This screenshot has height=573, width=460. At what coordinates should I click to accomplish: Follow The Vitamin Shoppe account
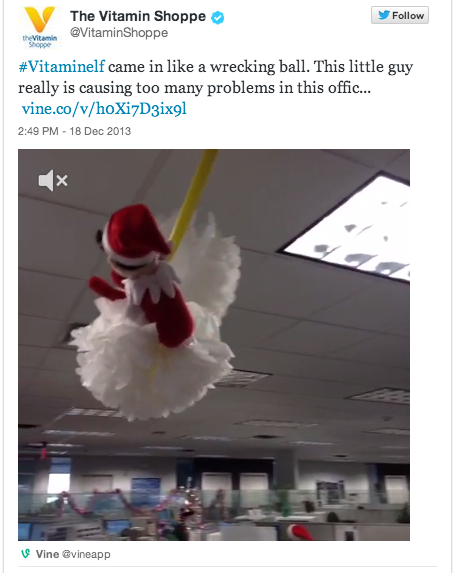(x=400, y=15)
